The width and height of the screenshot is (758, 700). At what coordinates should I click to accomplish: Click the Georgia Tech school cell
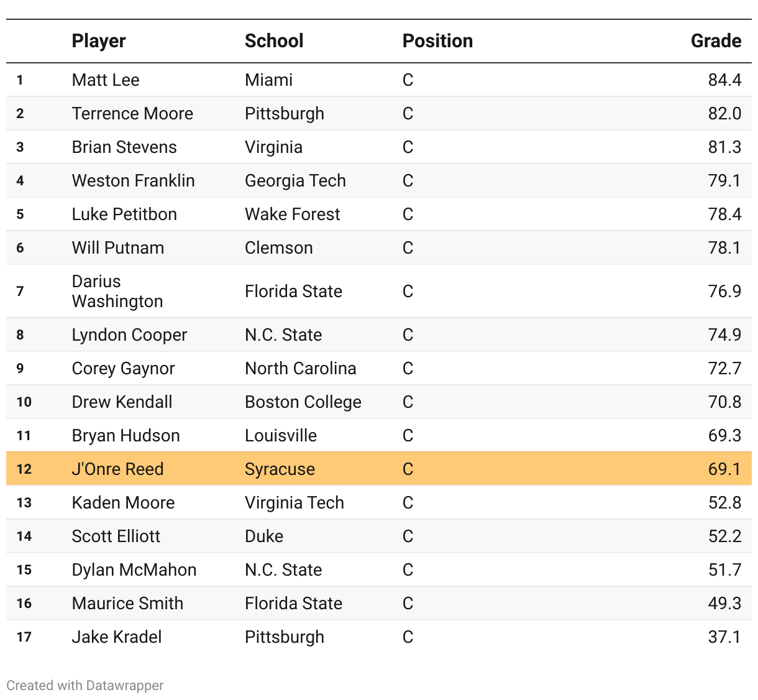[x=295, y=181]
